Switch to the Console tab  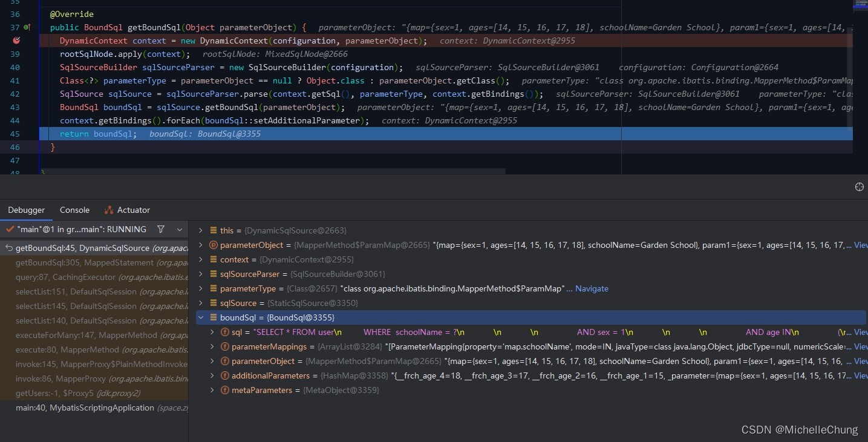pos(74,210)
